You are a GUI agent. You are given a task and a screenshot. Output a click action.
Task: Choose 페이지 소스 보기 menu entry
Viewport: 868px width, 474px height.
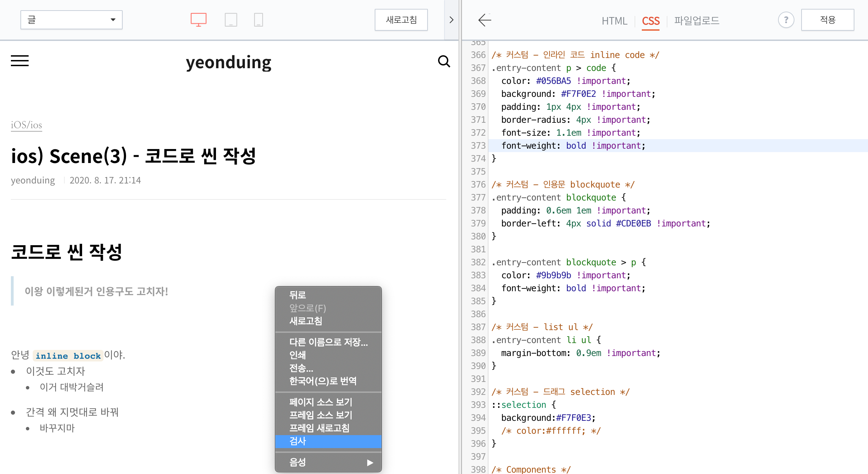point(321,402)
